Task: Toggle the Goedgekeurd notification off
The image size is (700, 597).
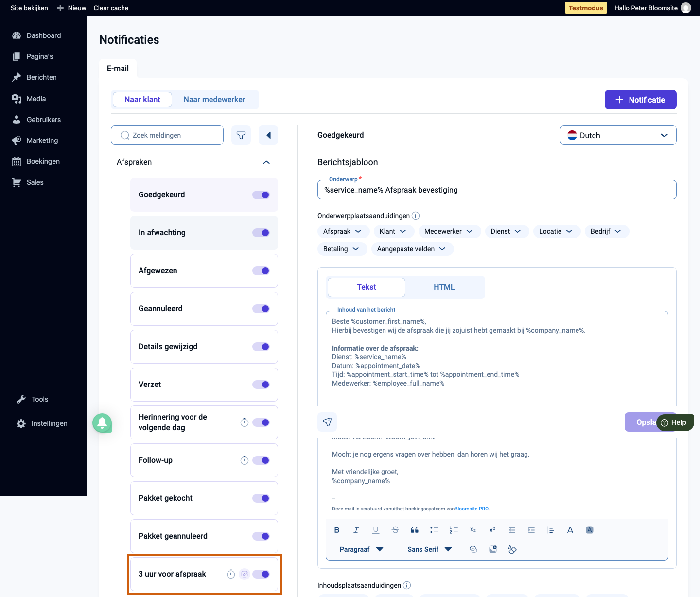Action: [261, 195]
